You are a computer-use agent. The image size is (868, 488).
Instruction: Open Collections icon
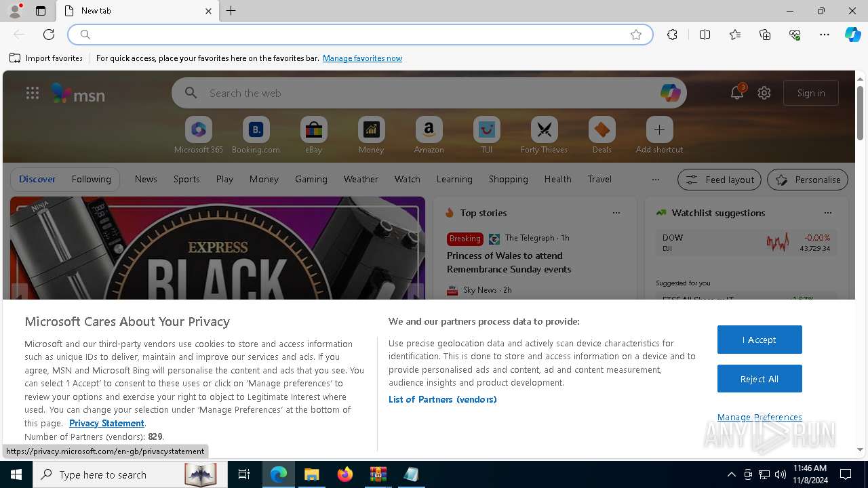coord(765,35)
